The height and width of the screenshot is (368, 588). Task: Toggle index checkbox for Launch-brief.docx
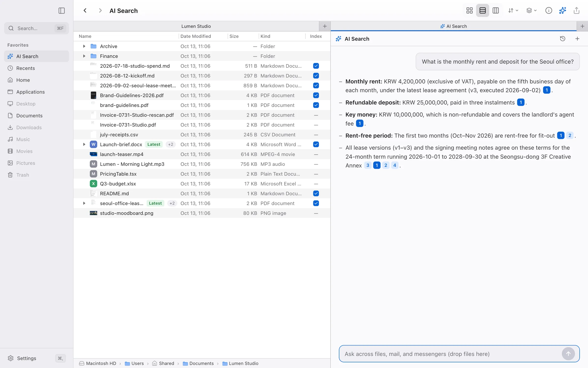point(316,145)
